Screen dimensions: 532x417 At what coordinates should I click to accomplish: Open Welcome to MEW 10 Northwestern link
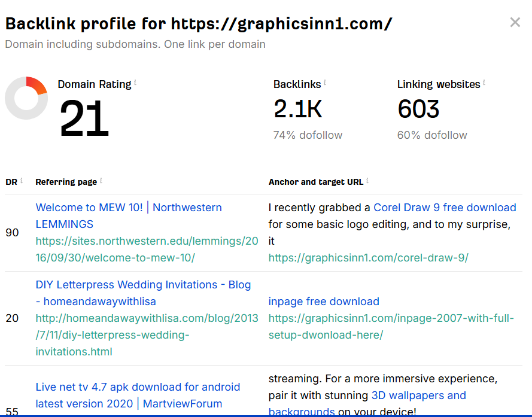pyautogui.click(x=129, y=216)
